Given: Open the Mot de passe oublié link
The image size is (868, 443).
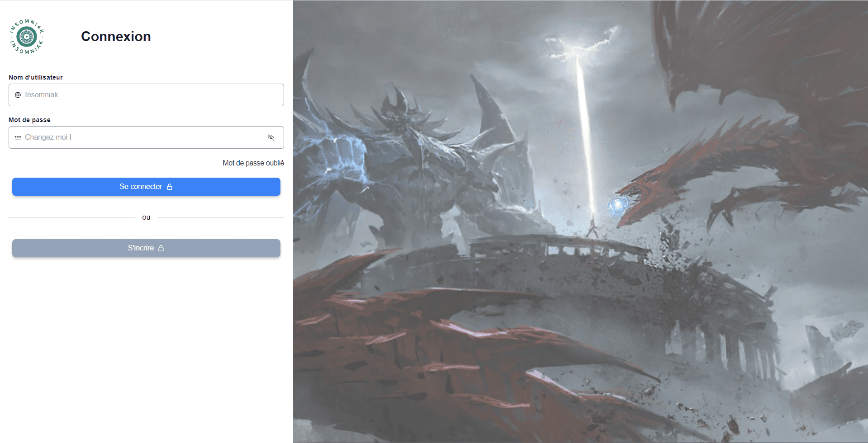Looking at the screenshot, I should 253,163.
